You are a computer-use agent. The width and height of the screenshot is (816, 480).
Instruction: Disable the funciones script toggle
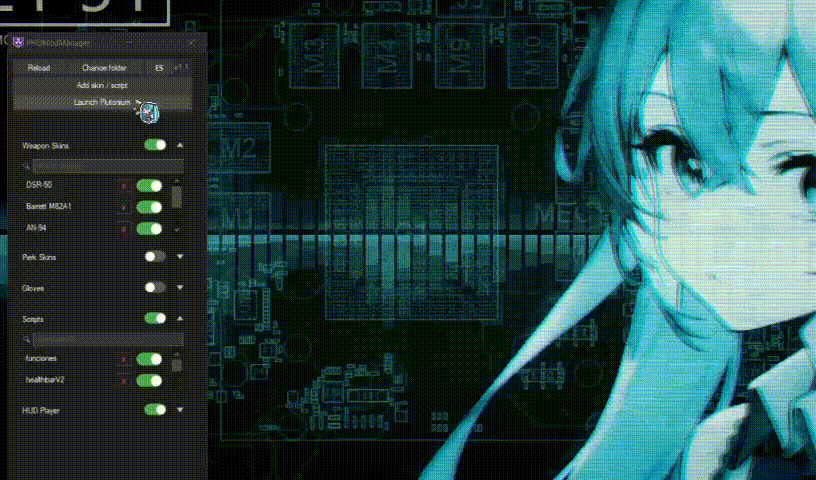(x=149, y=359)
